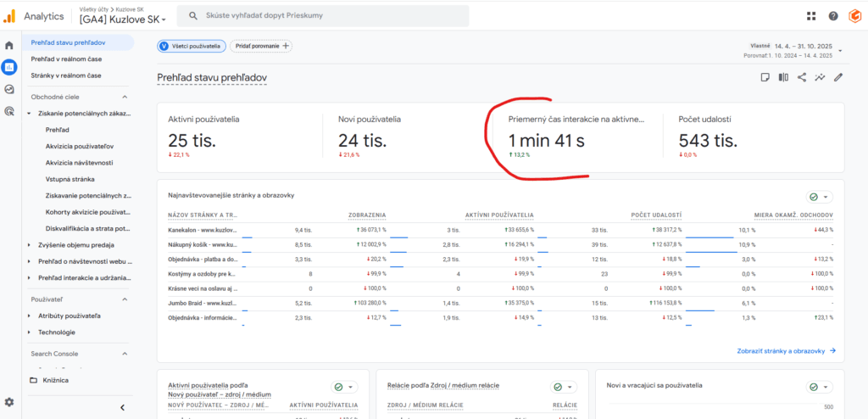868x419 pixels.
Task: Open the property selector [GA4] Kuzlove SK
Action: (x=123, y=20)
